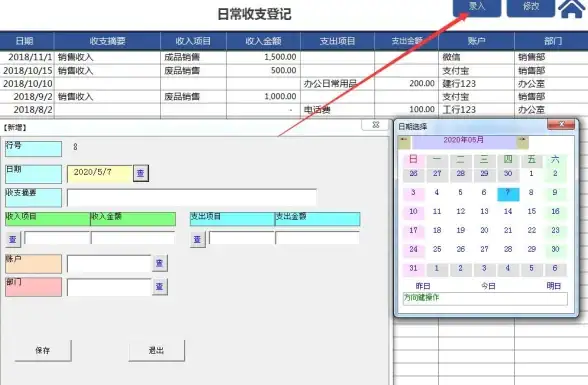Viewport: 588px width, 385px height.
Task: Pick highlighted day 7 in calendar
Action: 508,194
